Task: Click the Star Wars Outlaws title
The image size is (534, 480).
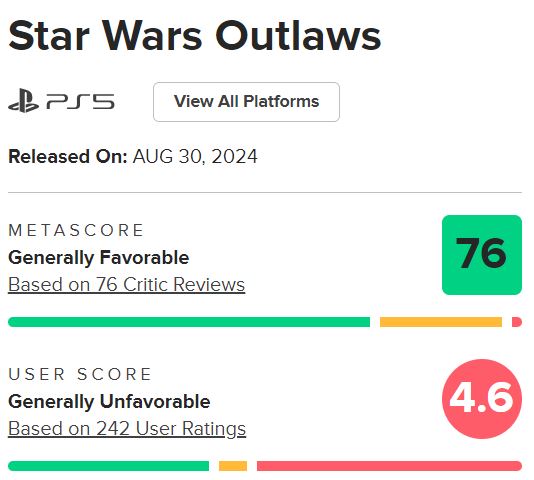Action: [194, 36]
